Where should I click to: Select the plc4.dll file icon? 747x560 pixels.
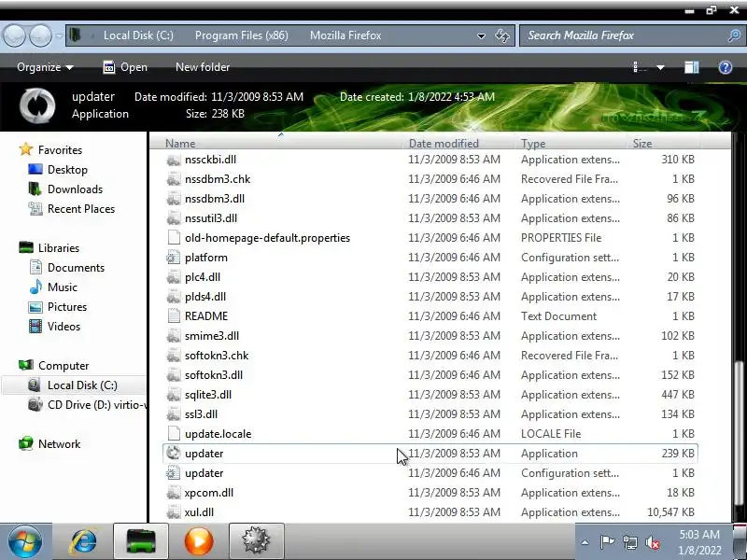click(174, 277)
